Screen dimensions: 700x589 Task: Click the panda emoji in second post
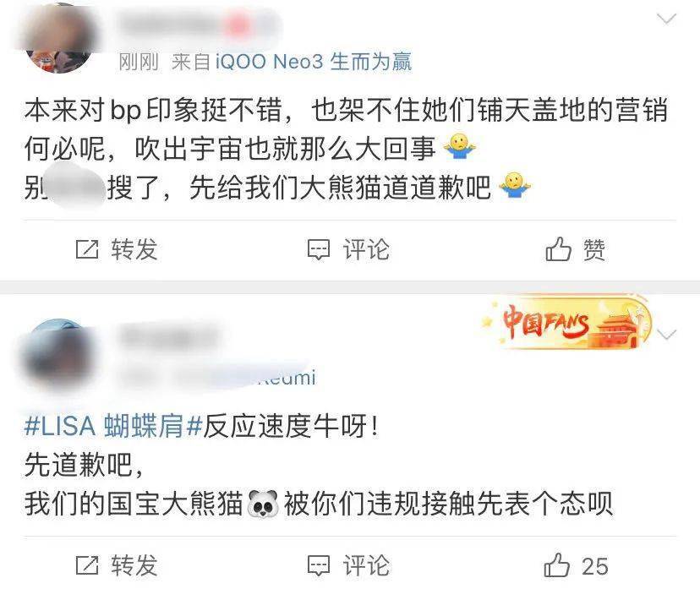pyautogui.click(x=263, y=504)
